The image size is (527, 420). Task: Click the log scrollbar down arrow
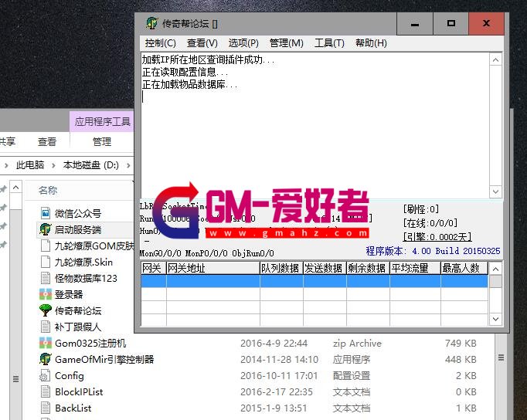pyautogui.click(x=496, y=191)
